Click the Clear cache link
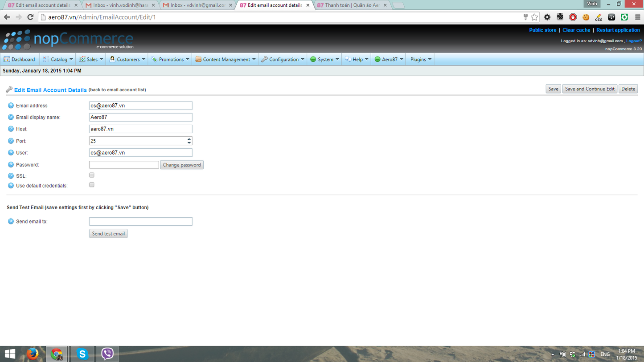The height and width of the screenshot is (362, 644). (576, 30)
